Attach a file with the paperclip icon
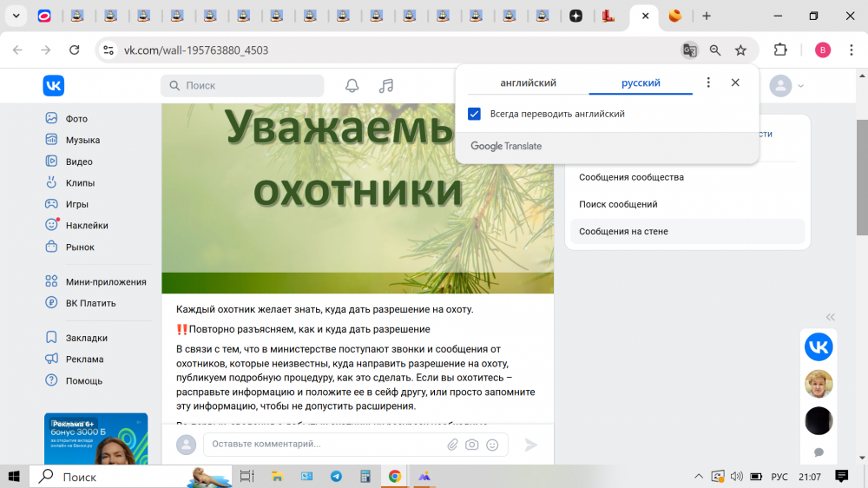This screenshot has height=488, width=868. coord(452,445)
